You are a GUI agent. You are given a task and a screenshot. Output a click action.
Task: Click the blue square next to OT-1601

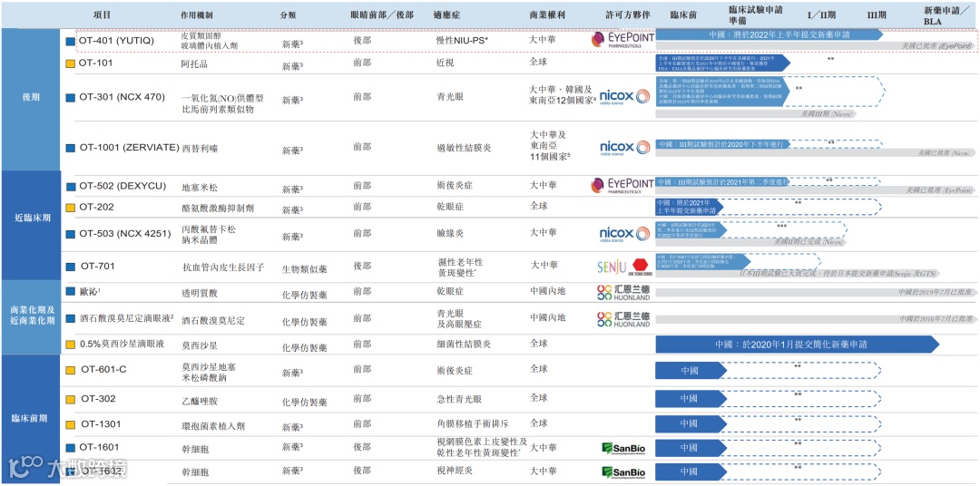point(71,447)
